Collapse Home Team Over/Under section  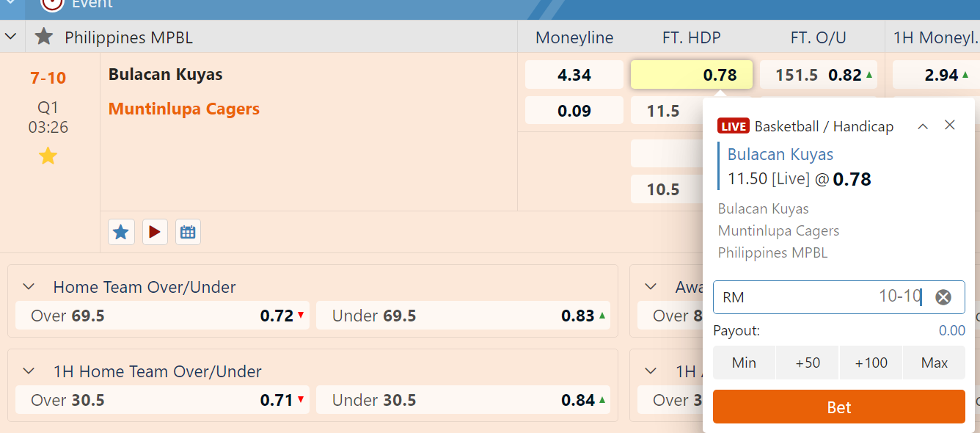coord(29,287)
